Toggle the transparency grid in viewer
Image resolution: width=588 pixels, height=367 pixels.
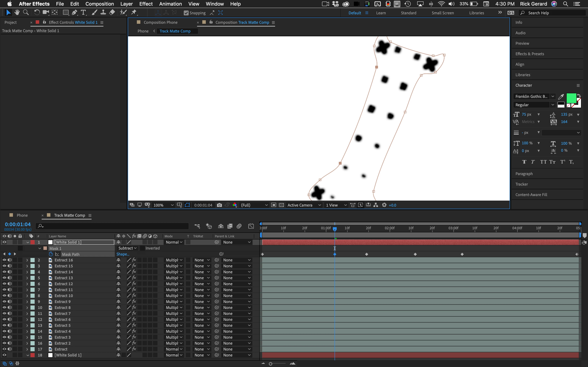pyautogui.click(x=281, y=205)
